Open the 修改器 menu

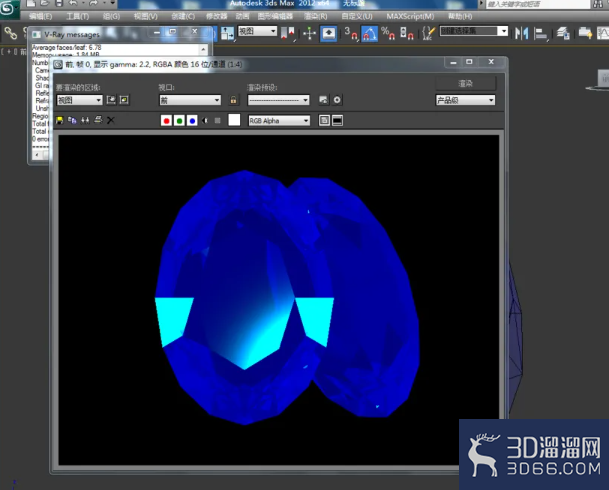pyautogui.click(x=216, y=16)
